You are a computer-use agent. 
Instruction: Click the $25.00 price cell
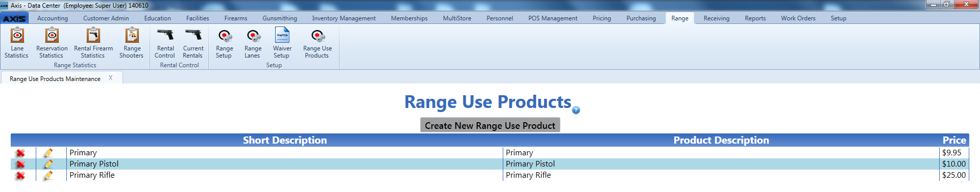pyautogui.click(x=954, y=175)
